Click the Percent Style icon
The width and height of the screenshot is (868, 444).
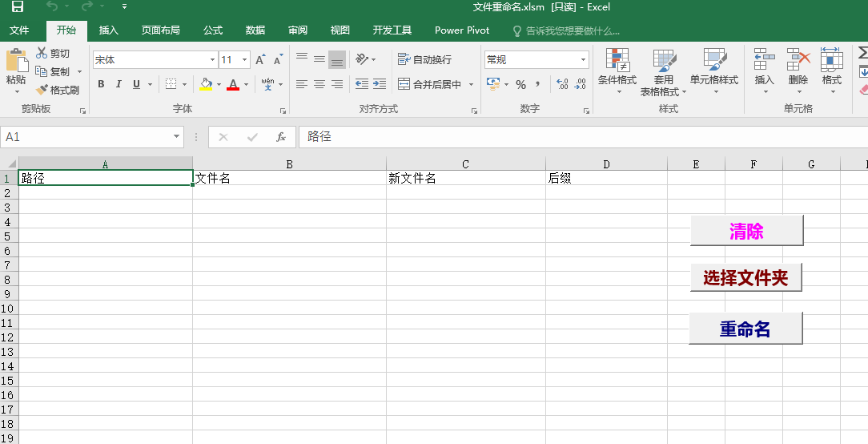coord(520,84)
